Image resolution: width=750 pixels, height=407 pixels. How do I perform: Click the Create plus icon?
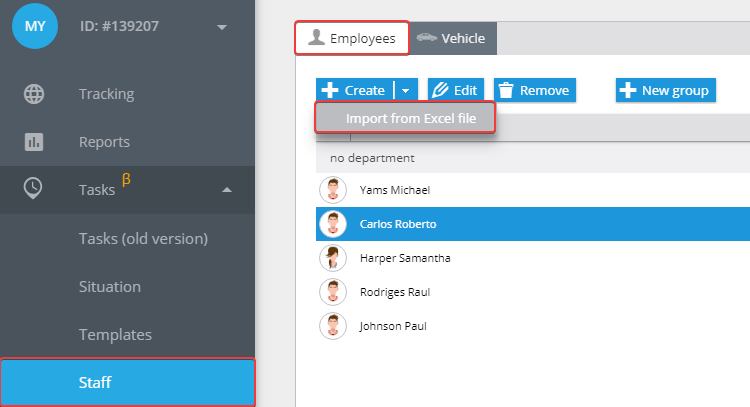[x=330, y=90]
